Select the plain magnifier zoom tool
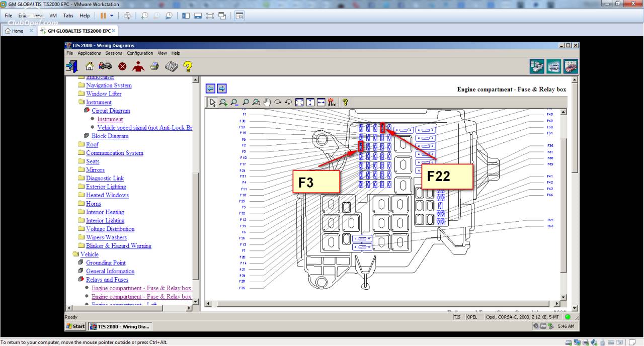 point(246,102)
